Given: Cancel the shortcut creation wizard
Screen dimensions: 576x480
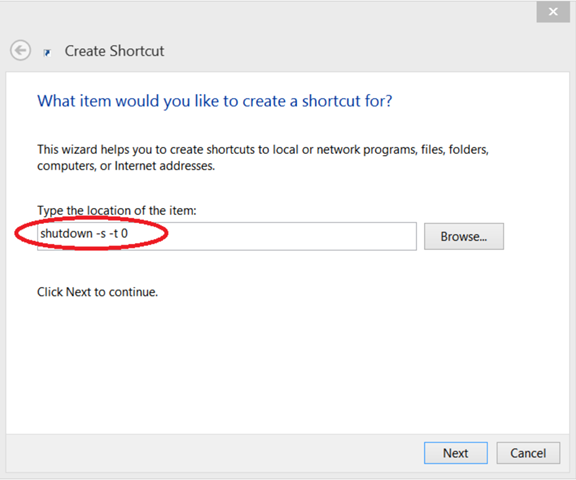Looking at the screenshot, I should coord(528,453).
